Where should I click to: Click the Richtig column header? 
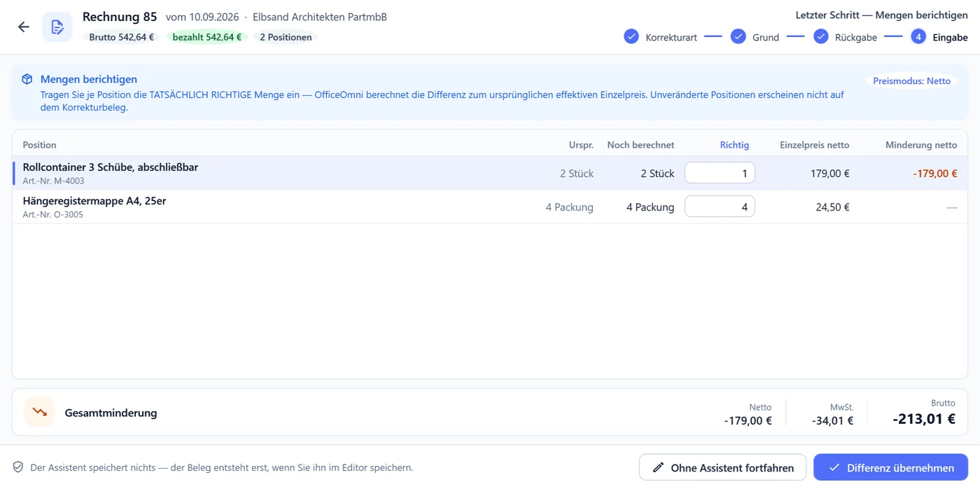click(x=734, y=145)
